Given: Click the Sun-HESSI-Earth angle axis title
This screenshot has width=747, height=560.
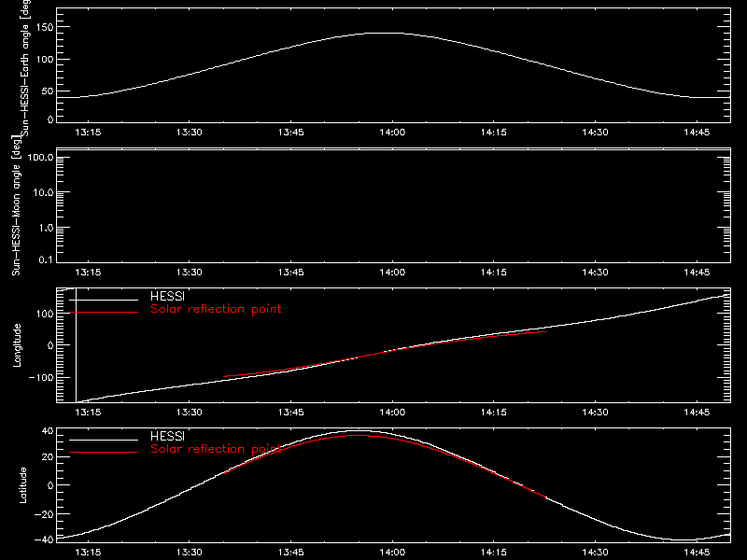Looking at the screenshot, I should (25, 66).
